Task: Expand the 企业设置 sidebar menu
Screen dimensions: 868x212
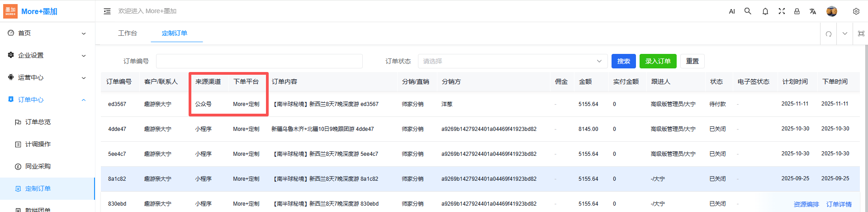Action: pos(47,55)
